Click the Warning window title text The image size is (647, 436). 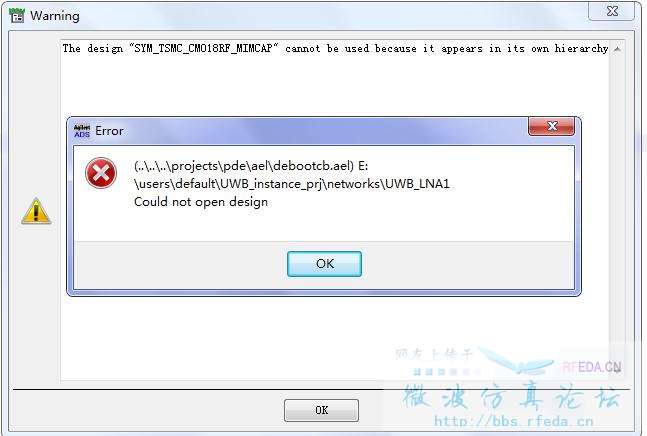coord(55,16)
